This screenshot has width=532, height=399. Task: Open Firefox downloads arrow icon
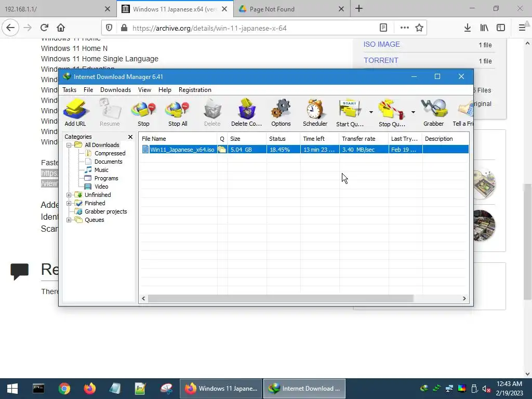[x=467, y=28]
